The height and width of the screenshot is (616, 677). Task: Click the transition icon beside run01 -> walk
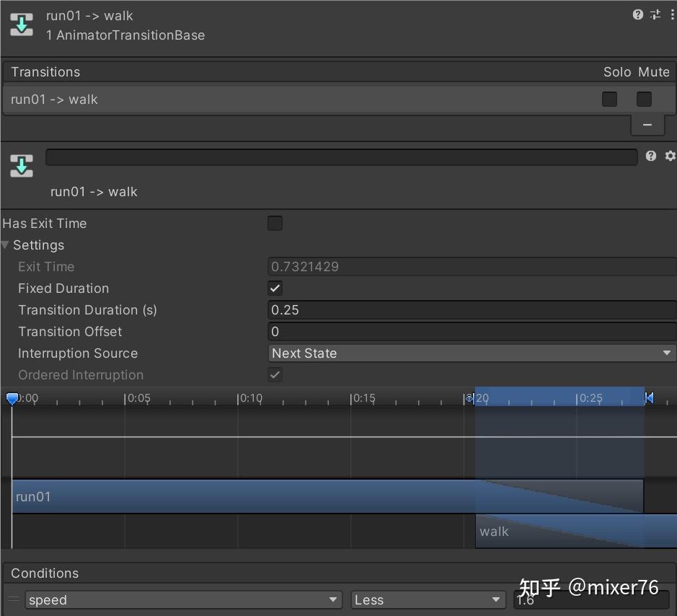[x=21, y=167]
